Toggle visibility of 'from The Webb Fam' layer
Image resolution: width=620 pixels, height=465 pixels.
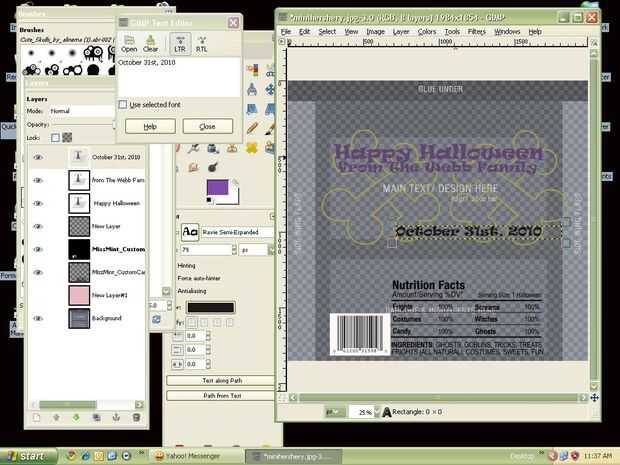(38, 180)
